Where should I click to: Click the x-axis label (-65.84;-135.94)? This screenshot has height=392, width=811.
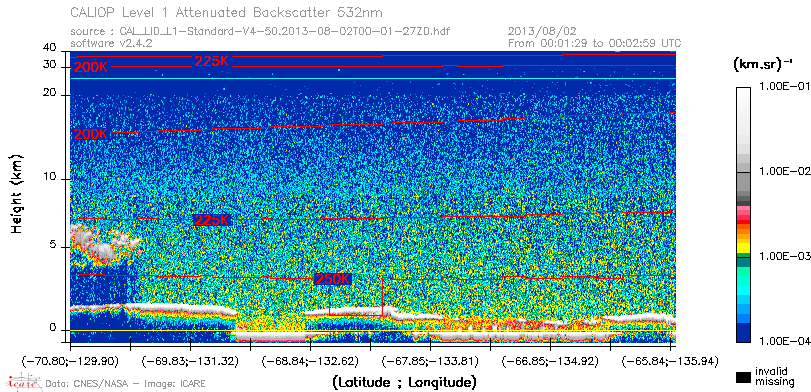coord(670,361)
